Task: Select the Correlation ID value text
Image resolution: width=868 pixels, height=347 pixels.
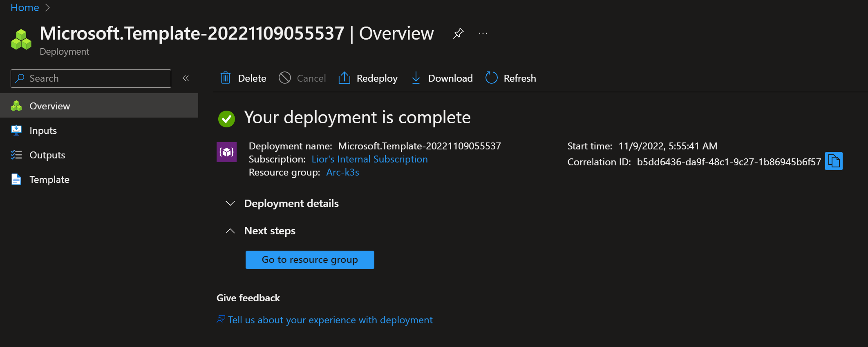Action: (x=729, y=162)
